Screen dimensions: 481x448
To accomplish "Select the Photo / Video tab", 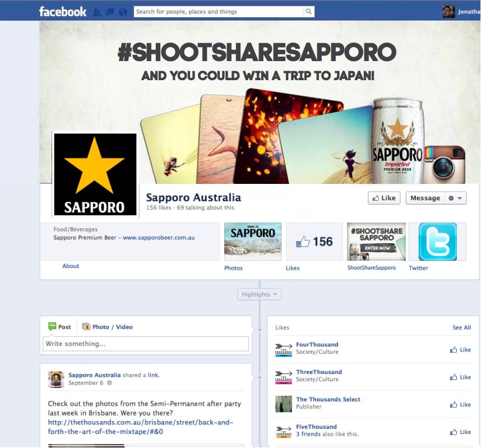I will click(x=108, y=327).
